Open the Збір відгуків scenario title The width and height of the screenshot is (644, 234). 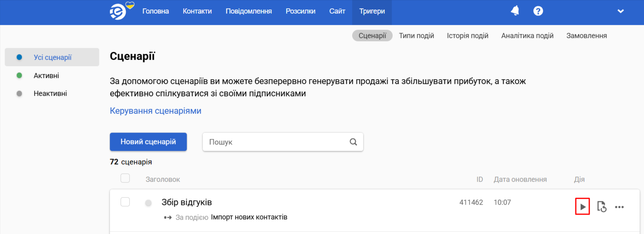(187, 202)
